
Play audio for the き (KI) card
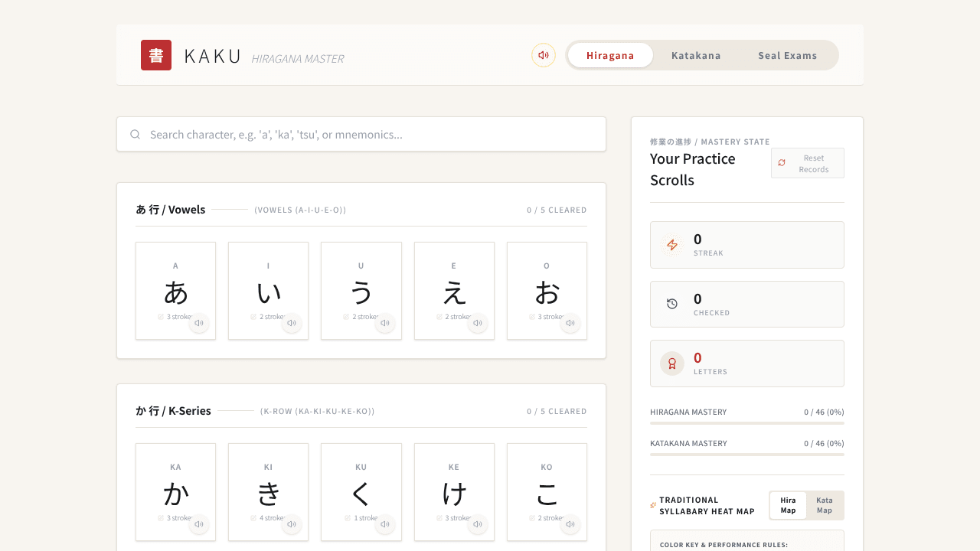(x=292, y=524)
